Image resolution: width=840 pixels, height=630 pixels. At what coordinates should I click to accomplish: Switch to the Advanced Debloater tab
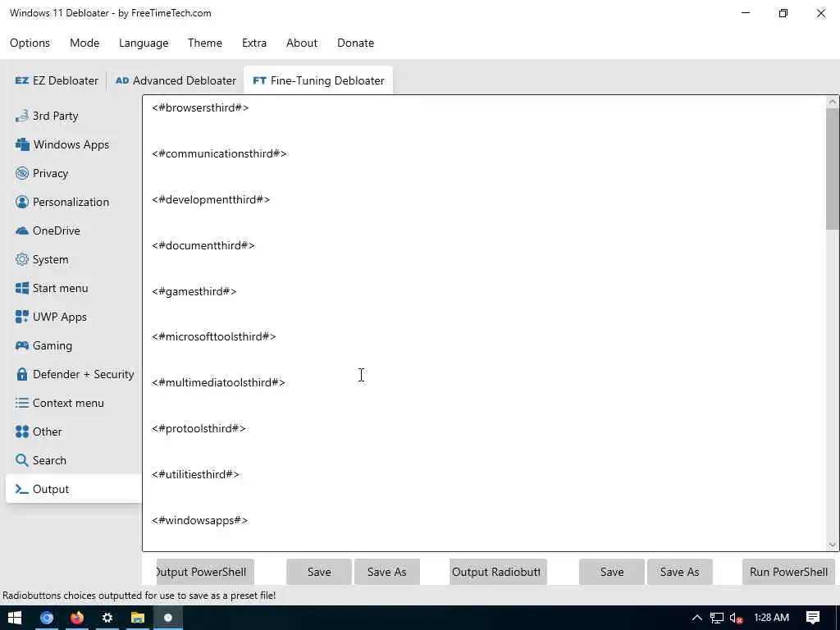pyautogui.click(x=176, y=80)
